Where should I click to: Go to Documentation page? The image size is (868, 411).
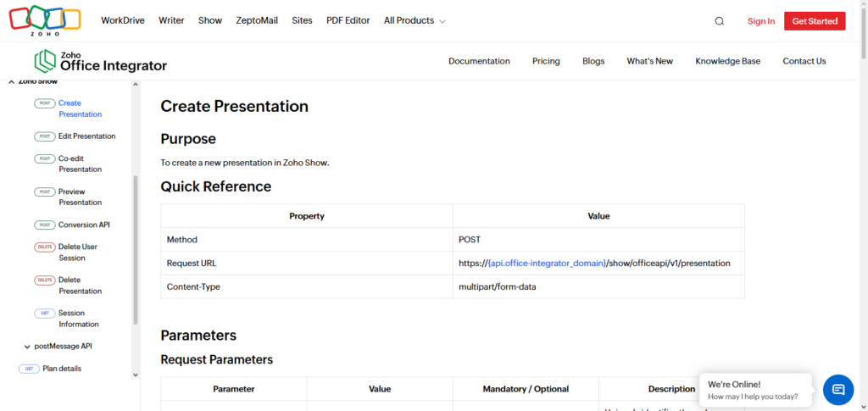pyautogui.click(x=480, y=61)
